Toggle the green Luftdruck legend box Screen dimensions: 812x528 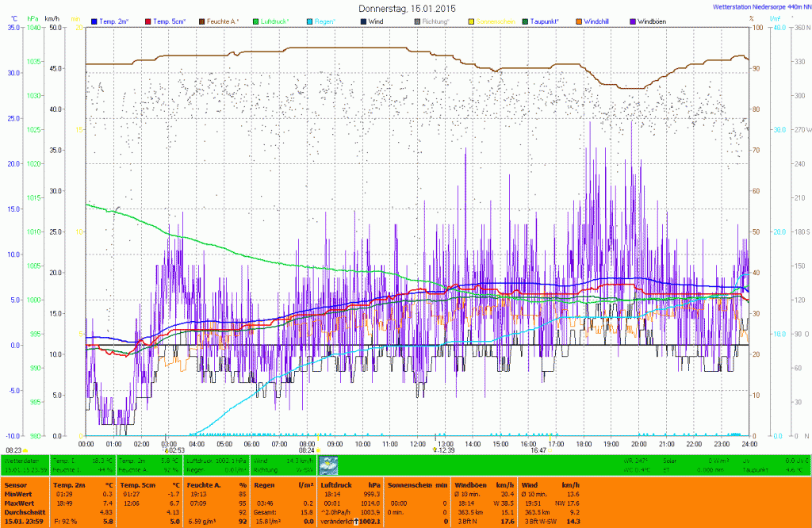255,21
